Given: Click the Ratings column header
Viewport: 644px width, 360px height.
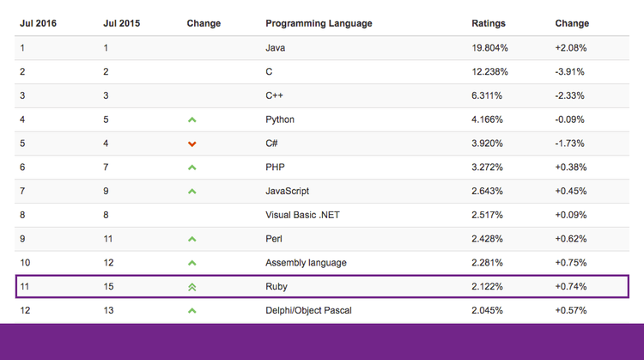Looking at the screenshot, I should (x=489, y=23).
